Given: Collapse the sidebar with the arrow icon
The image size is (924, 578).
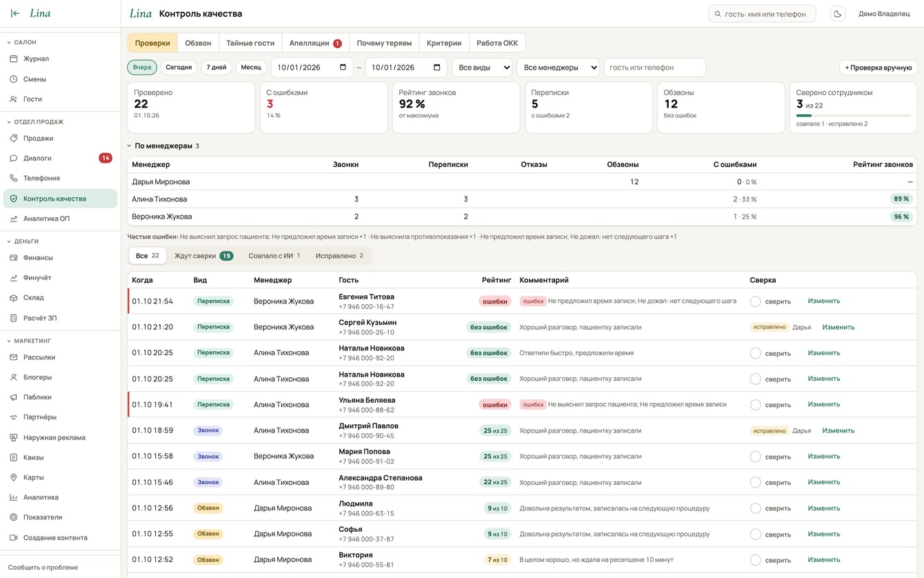Looking at the screenshot, I should (15, 13).
